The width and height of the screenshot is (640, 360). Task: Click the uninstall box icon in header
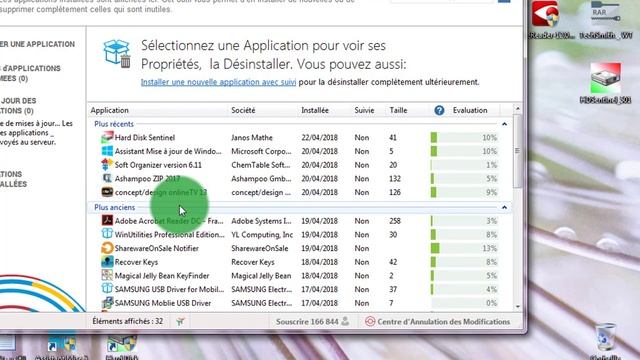point(117,53)
